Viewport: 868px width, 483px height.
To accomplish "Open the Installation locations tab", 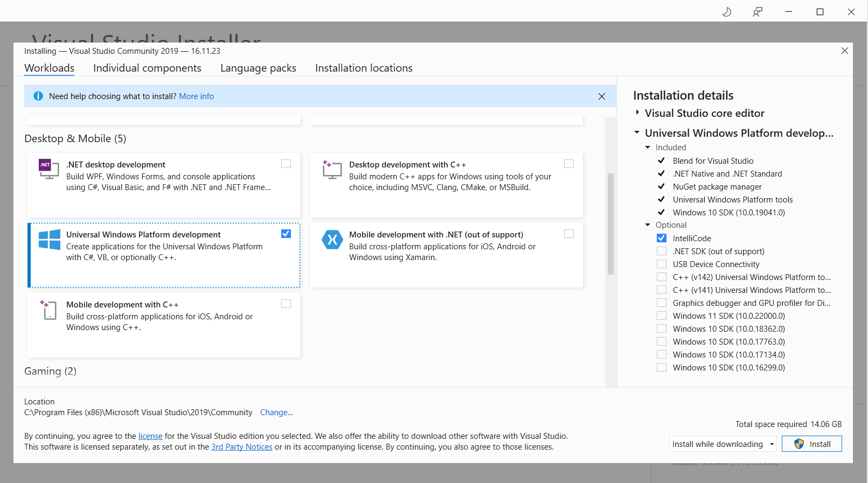I will [x=364, y=68].
